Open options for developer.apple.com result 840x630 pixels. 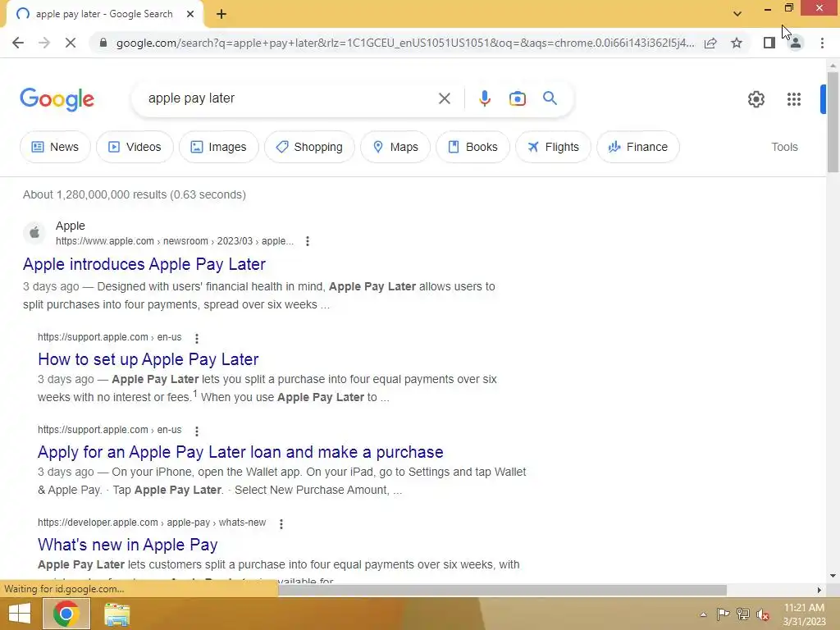click(x=281, y=524)
